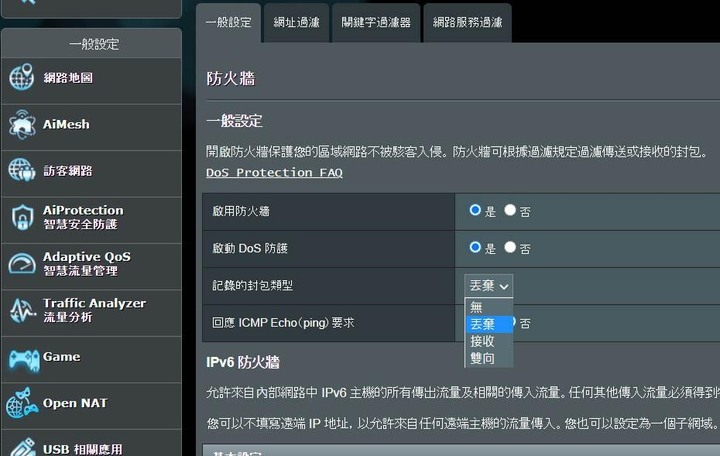
Task: Select 否 for 啟用防火牆
Action: pos(510,210)
